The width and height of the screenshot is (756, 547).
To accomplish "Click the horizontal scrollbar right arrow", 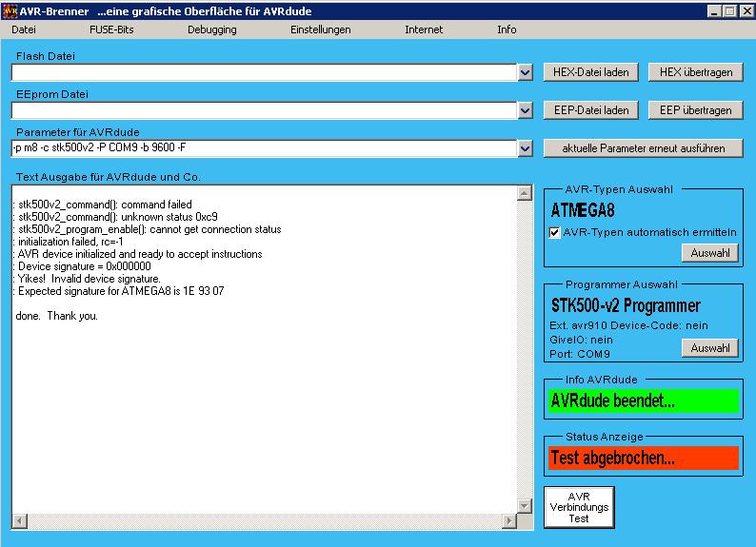I will tap(508, 521).
